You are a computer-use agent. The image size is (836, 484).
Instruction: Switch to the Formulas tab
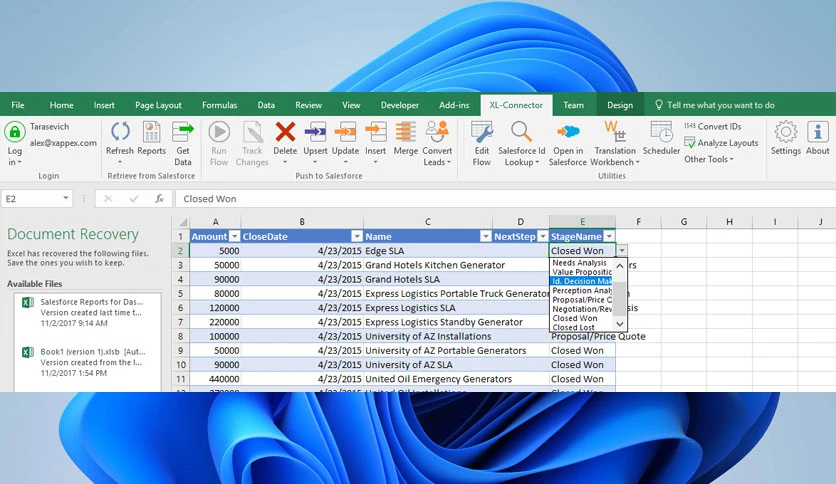point(219,105)
